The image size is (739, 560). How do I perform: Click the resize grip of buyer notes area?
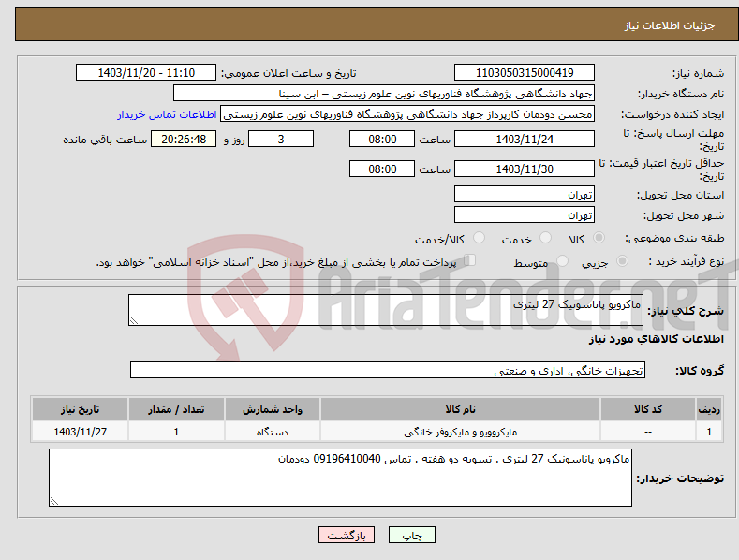(x=54, y=501)
